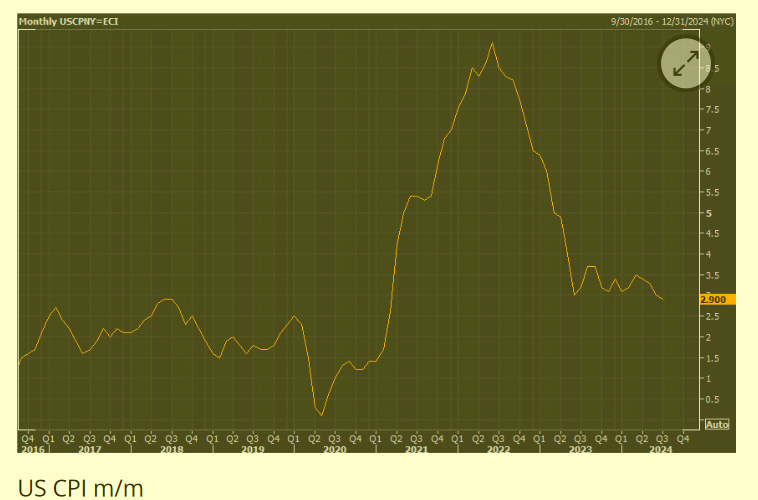
Task: Select the 2018 year marker on axis
Action: pyautogui.click(x=171, y=450)
